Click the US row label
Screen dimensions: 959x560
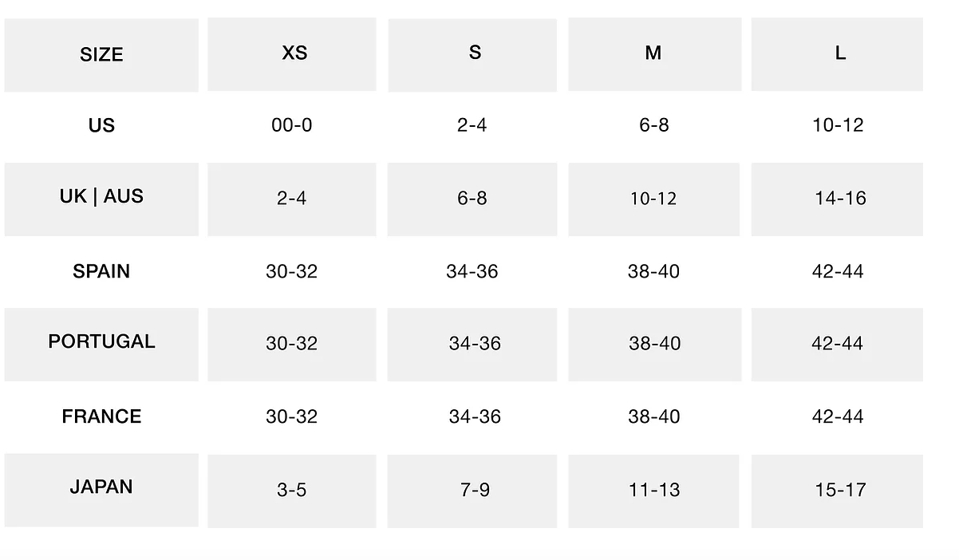coord(101,125)
